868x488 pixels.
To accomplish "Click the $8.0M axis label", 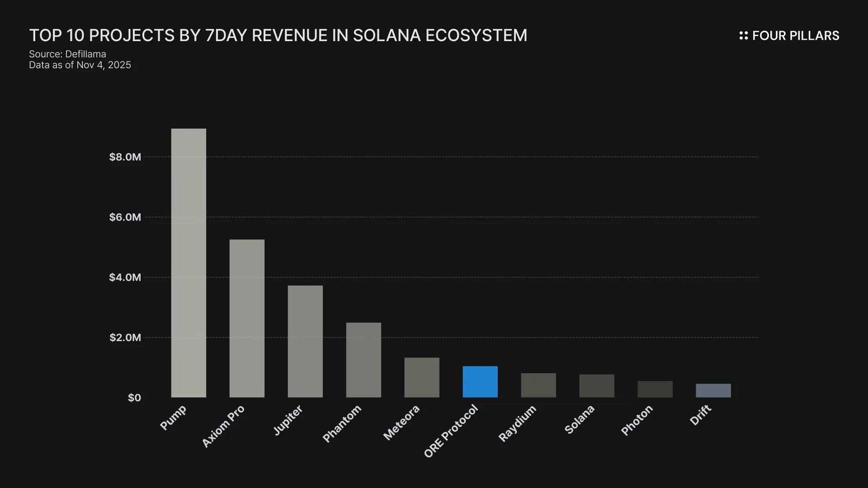I will (125, 157).
